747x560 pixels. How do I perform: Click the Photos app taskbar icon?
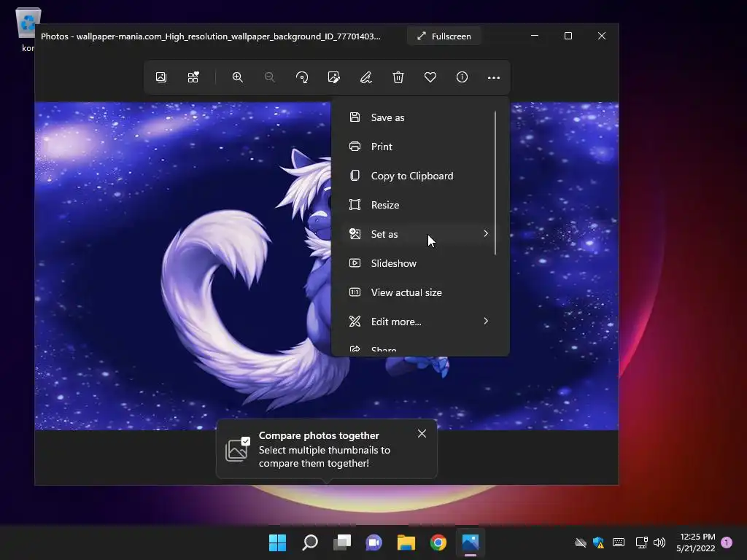471,542
